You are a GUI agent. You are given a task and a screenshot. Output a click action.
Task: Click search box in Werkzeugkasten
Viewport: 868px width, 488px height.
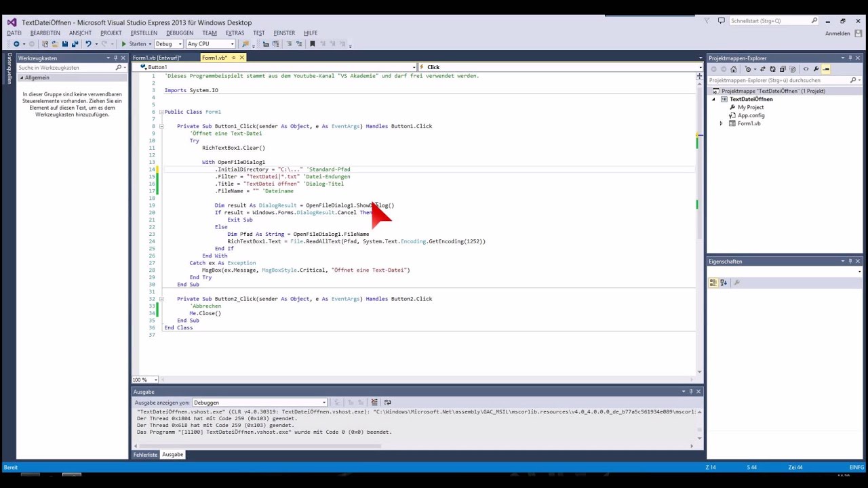pyautogui.click(x=66, y=68)
